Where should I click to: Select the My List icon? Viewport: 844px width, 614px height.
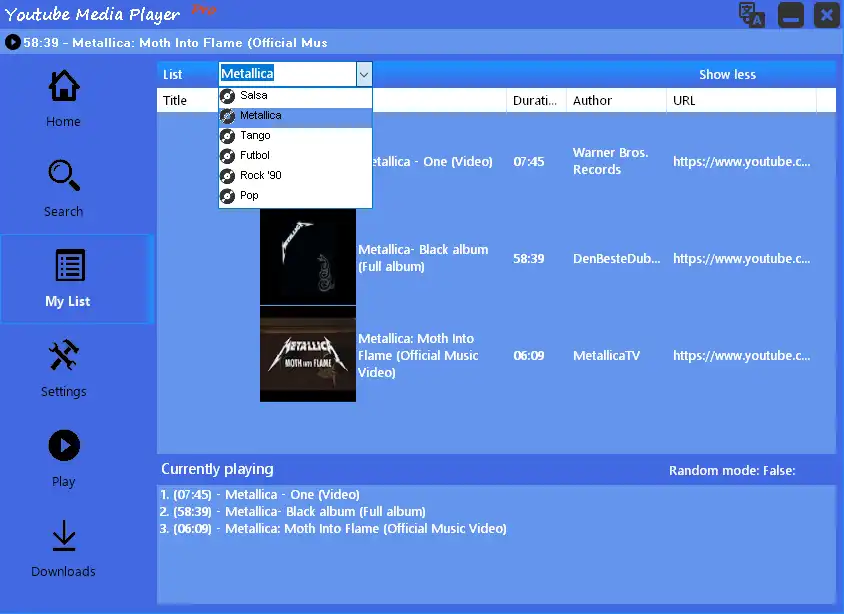pos(71,265)
